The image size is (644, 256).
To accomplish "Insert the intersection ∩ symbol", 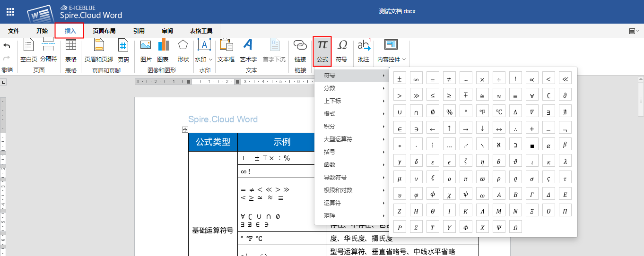I will point(416,112).
